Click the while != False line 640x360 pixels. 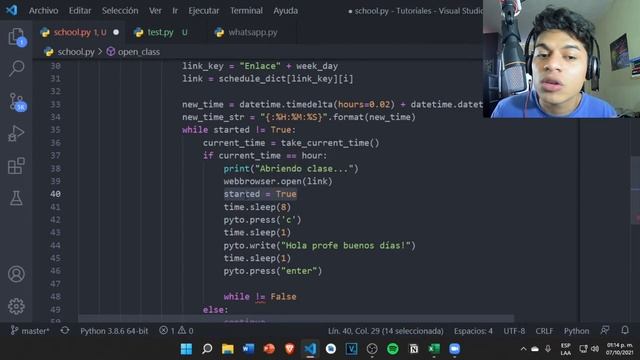point(260,297)
